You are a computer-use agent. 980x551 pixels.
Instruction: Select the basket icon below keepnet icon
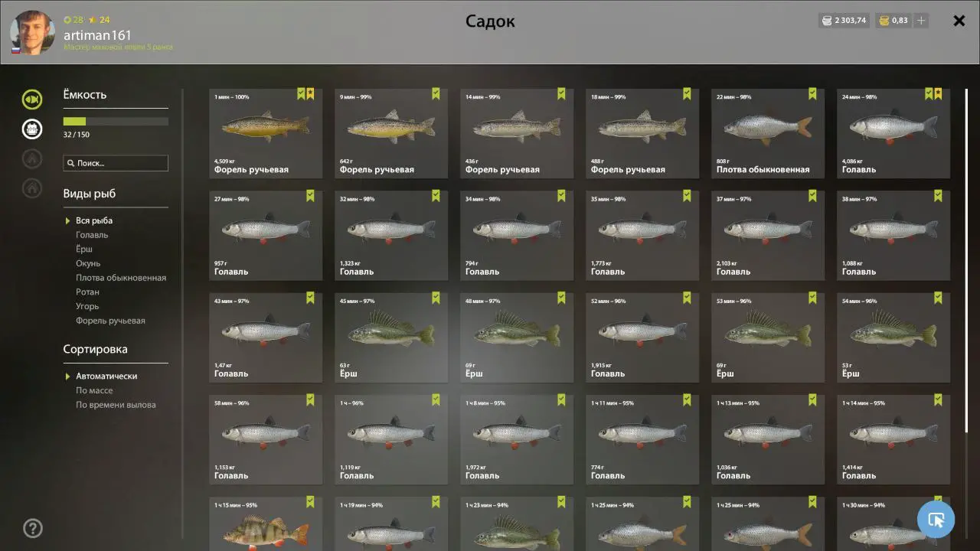[x=32, y=129]
